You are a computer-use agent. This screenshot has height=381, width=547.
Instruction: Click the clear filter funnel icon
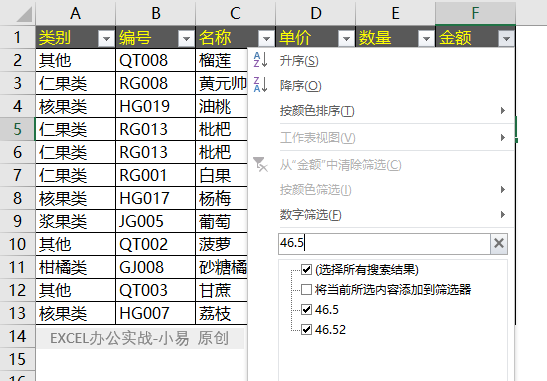coord(260,164)
